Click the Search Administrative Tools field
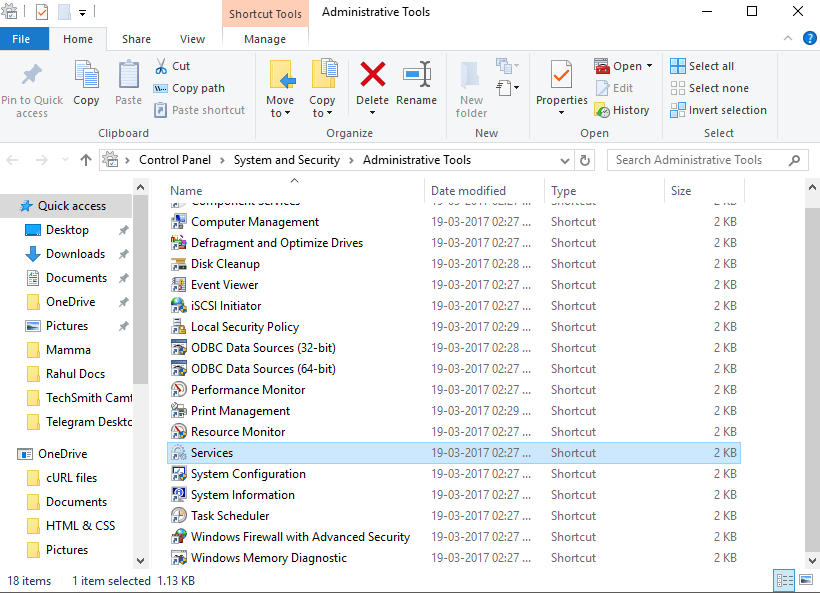Screen dimensions: 820x593 [x=698, y=160]
